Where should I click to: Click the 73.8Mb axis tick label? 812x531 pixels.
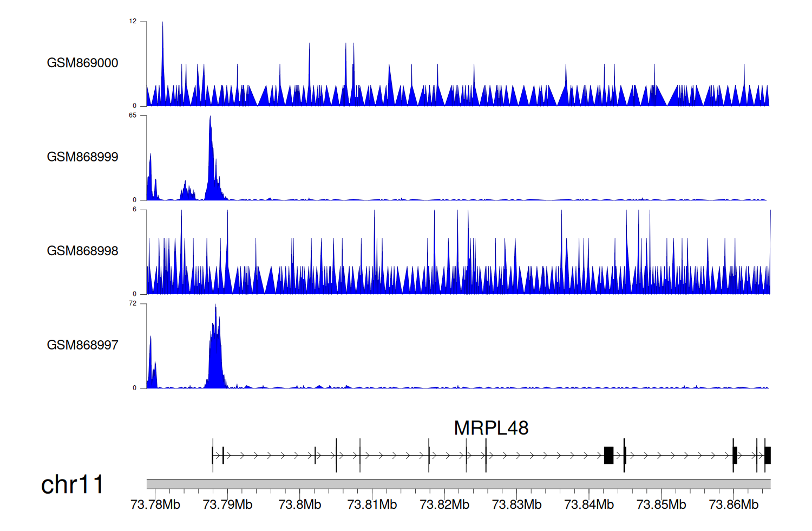299,504
